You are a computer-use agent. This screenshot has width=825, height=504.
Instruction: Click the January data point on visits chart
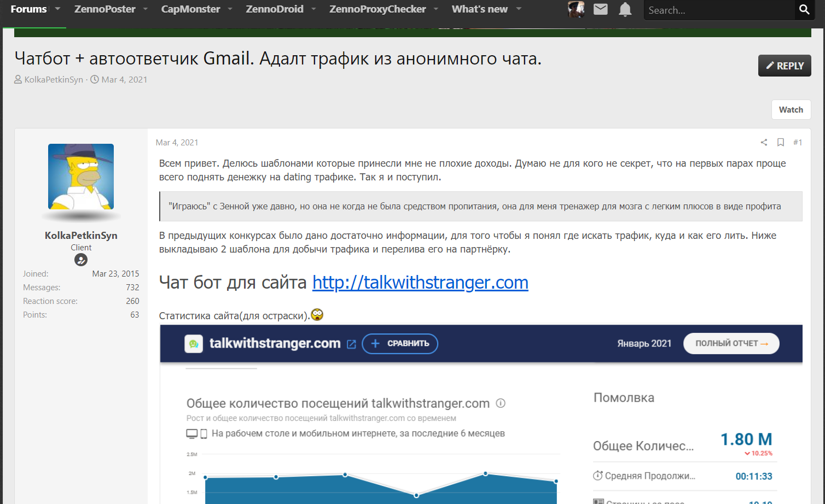tap(556, 482)
